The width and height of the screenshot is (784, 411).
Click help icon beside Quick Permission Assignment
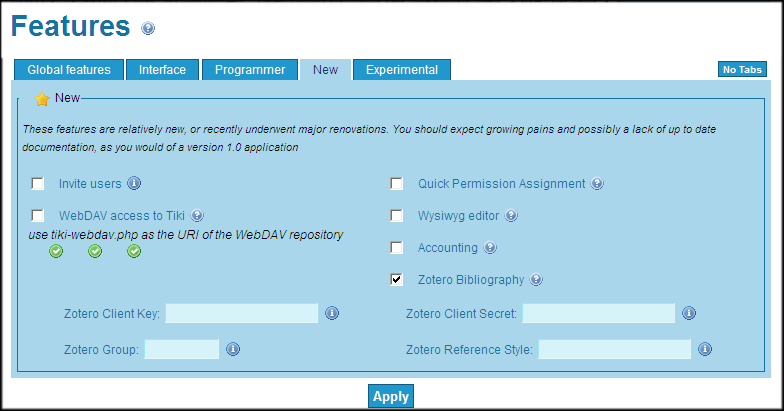597,184
